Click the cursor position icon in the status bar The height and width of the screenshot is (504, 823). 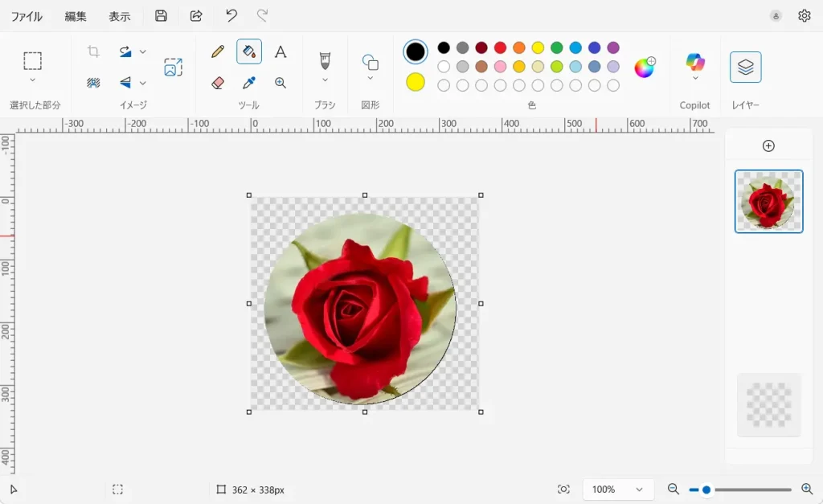point(14,490)
